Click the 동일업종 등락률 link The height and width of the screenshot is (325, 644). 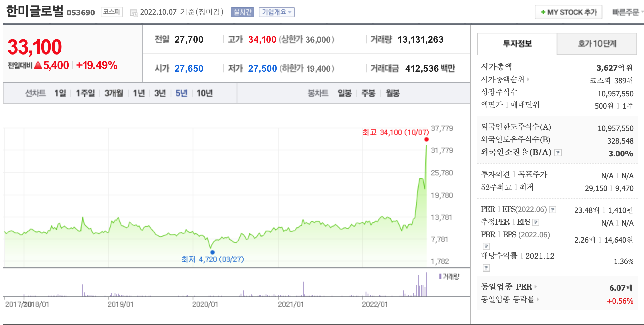click(x=508, y=299)
